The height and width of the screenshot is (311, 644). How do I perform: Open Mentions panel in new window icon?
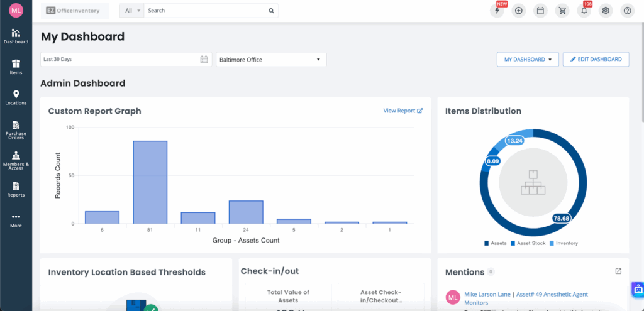coord(618,271)
